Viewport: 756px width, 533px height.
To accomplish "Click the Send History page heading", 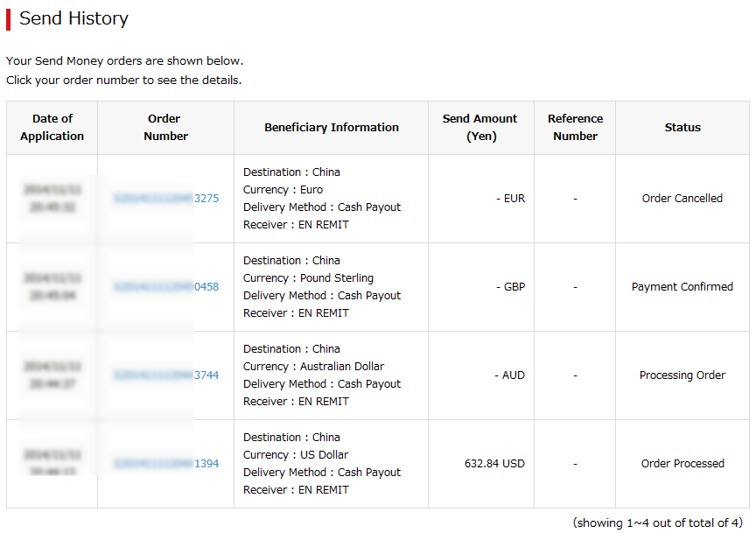I will [x=73, y=18].
